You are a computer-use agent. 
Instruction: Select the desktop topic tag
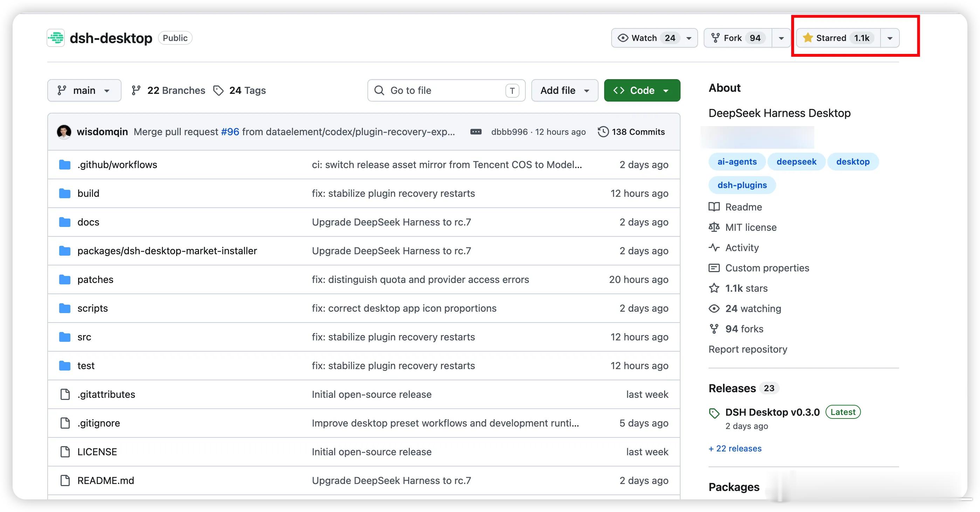pos(853,162)
